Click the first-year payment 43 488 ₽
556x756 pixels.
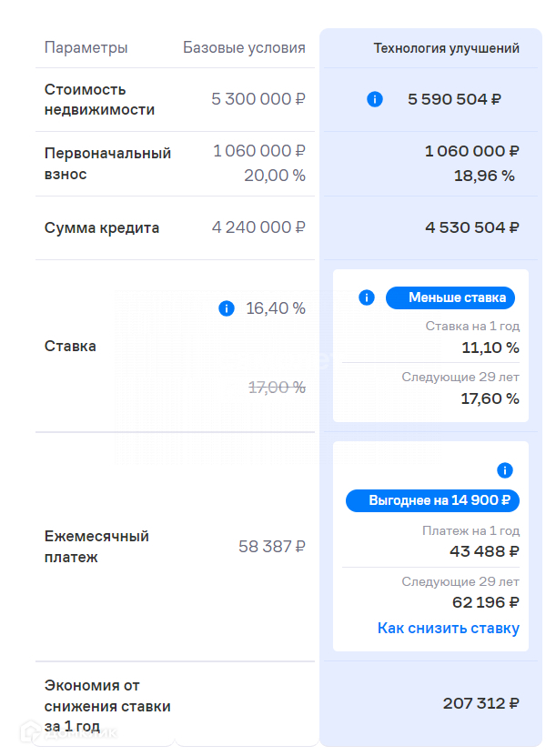coord(484,550)
